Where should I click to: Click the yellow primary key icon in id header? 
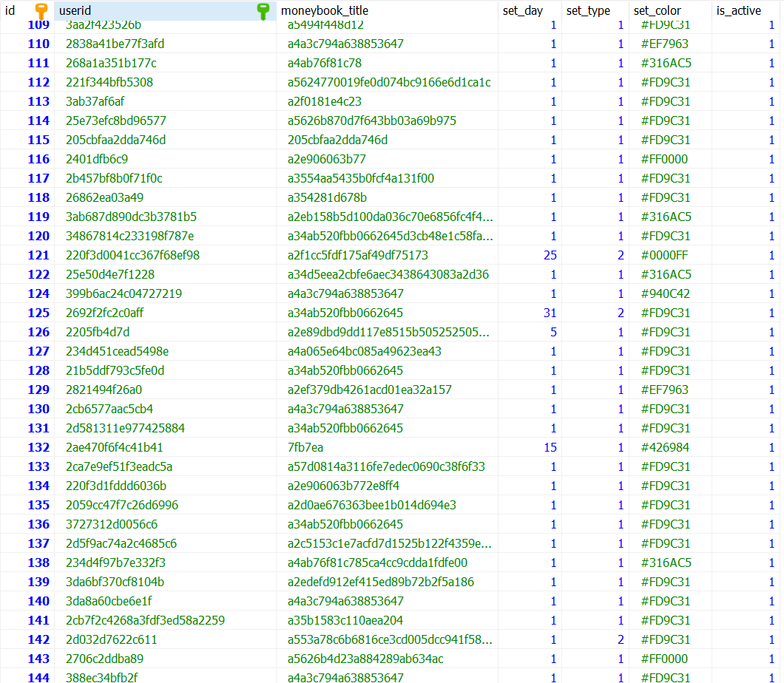coord(41,11)
